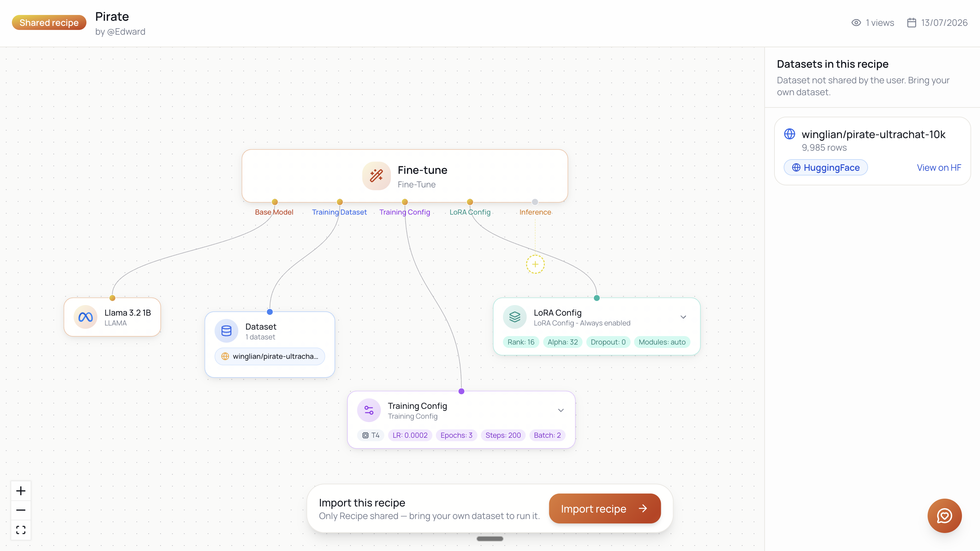The width and height of the screenshot is (980, 551).
Task: Click the Training Config sliders icon
Action: tap(369, 410)
